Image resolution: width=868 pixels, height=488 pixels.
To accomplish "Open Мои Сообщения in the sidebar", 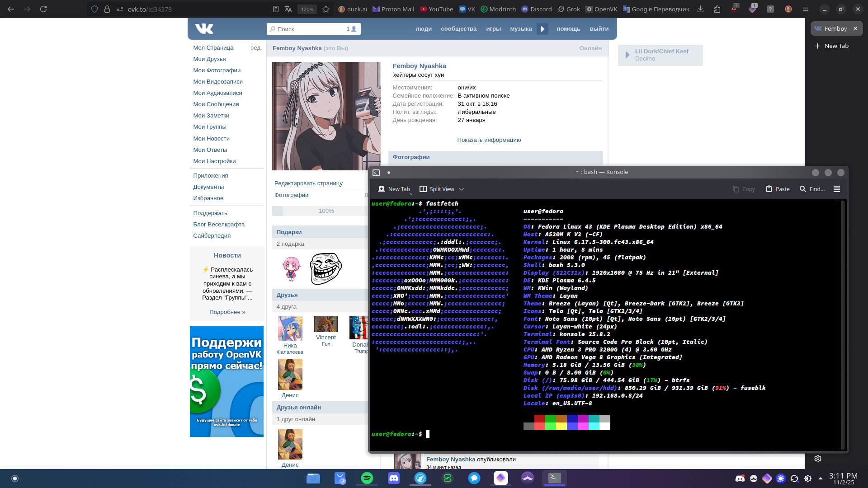I will pyautogui.click(x=216, y=104).
